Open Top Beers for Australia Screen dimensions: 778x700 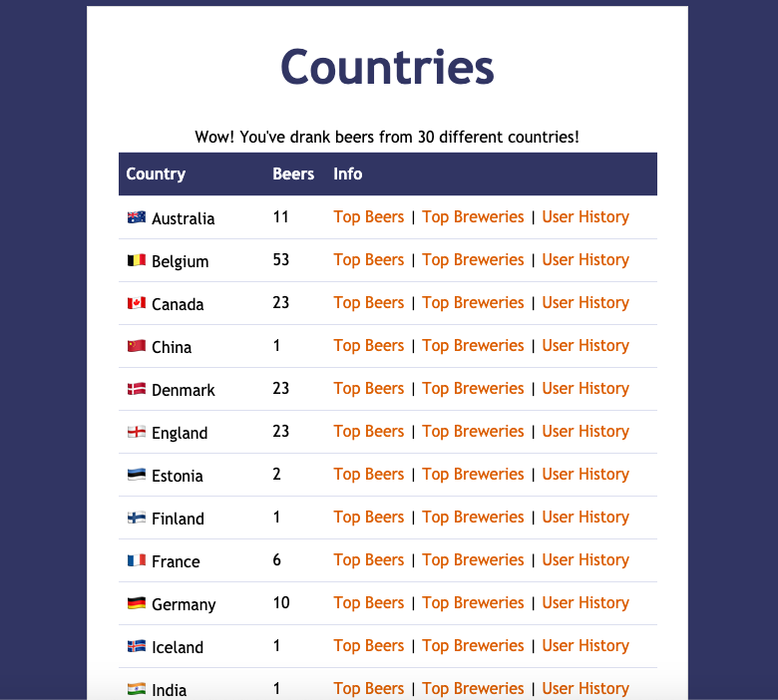coord(369,217)
